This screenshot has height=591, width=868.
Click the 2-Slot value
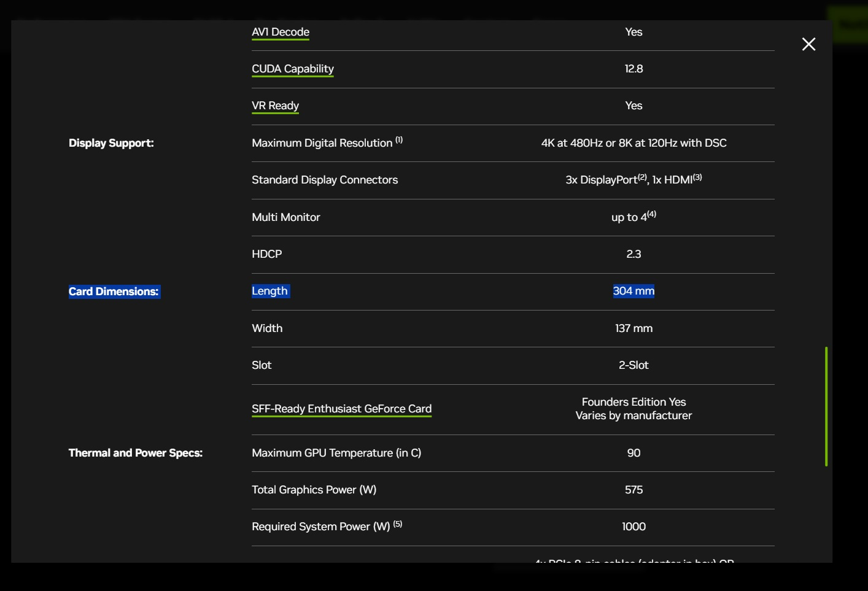[634, 365]
